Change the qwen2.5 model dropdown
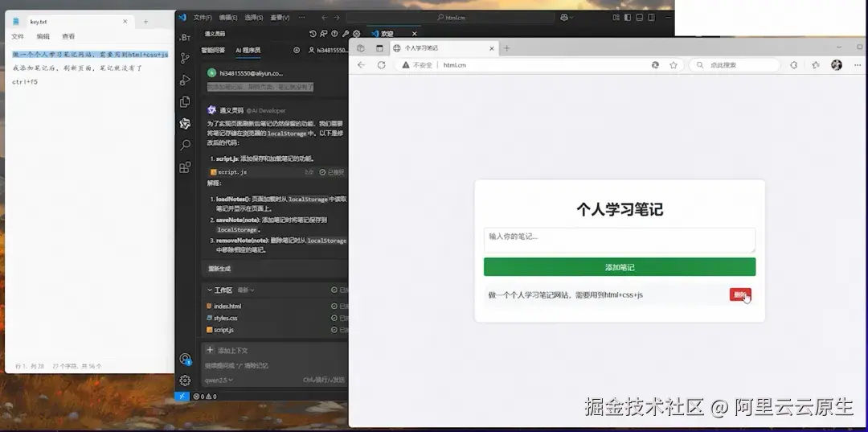 click(x=219, y=380)
